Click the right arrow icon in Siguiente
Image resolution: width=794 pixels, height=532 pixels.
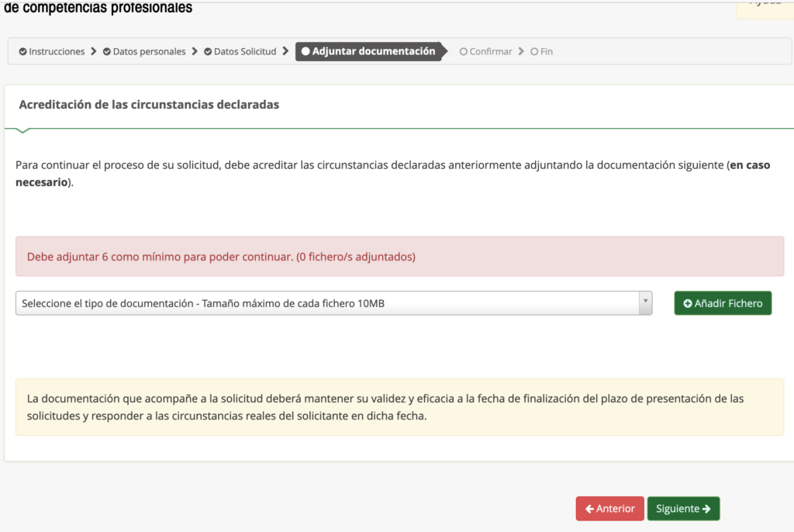coord(706,509)
